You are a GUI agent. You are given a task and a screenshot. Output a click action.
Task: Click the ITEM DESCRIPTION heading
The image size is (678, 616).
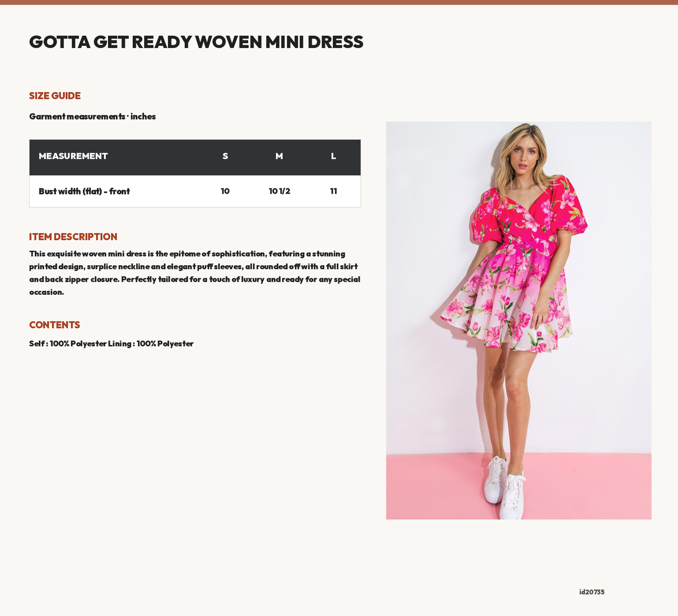tap(73, 237)
